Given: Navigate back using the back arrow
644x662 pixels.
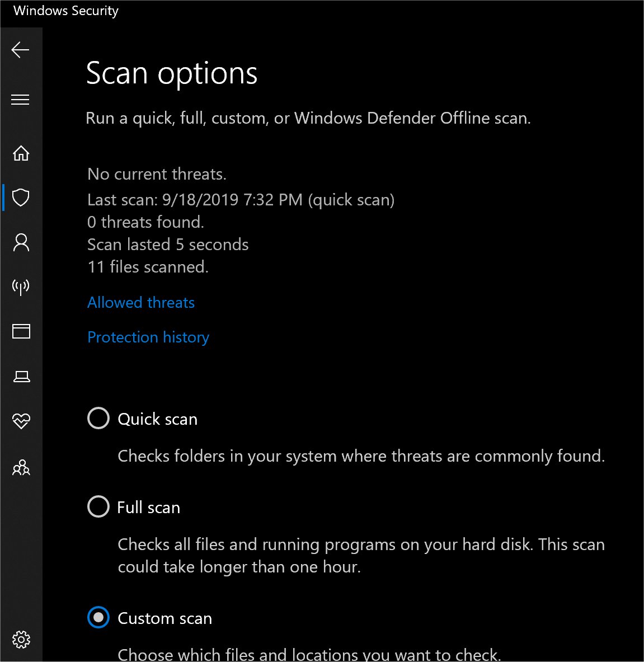Looking at the screenshot, I should (x=20, y=50).
